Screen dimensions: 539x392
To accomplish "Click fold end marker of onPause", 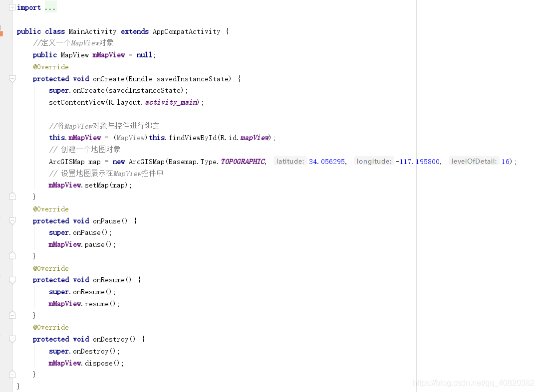I will pos(12,256).
